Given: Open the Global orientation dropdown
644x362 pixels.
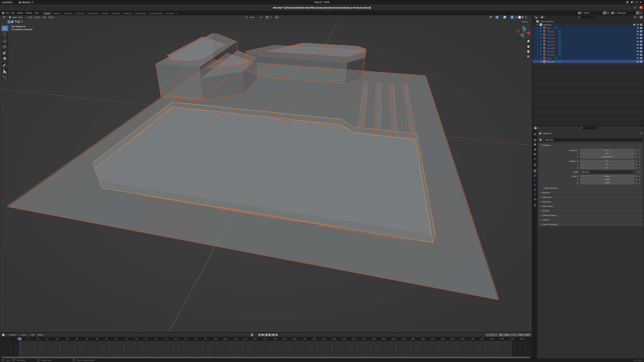Looking at the screenshot, I should [252, 17].
